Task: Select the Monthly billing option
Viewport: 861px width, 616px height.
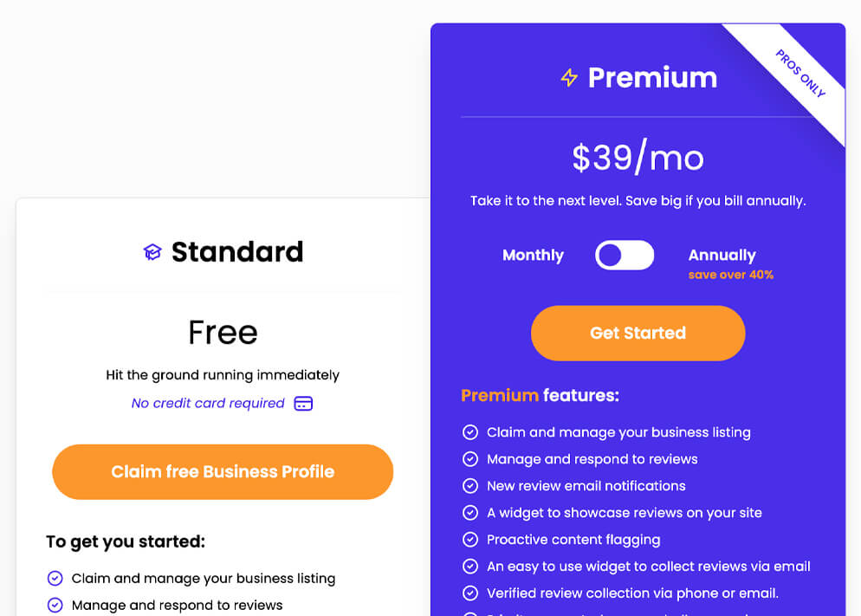Action: pos(533,256)
